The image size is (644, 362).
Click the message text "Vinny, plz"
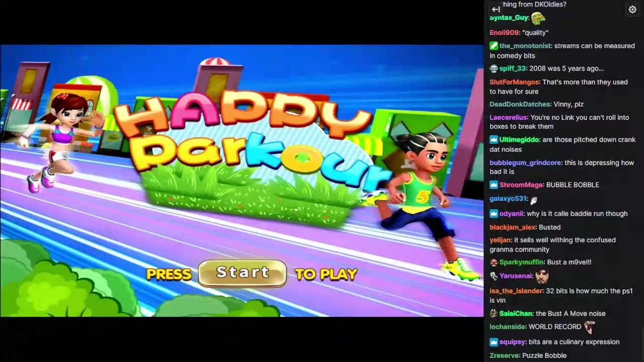point(569,105)
